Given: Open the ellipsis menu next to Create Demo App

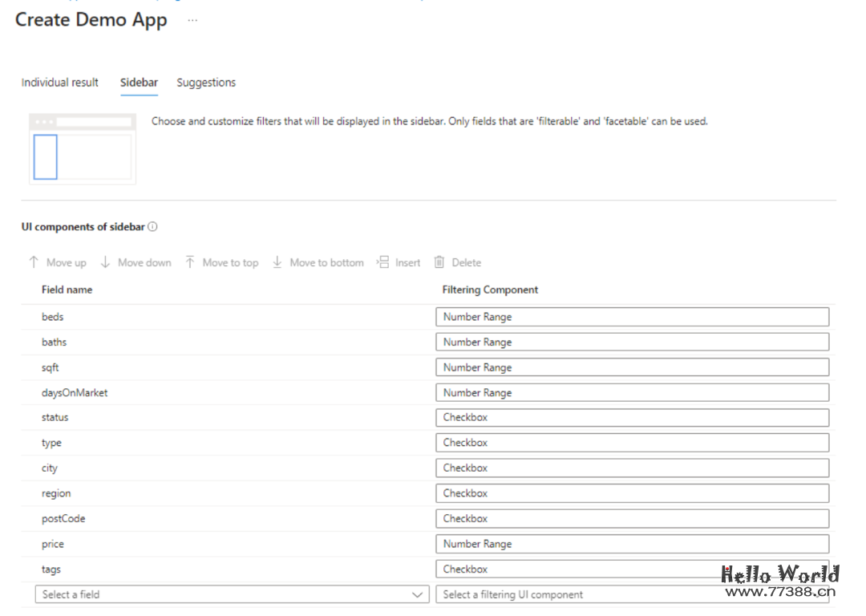Looking at the screenshot, I should click(x=192, y=21).
